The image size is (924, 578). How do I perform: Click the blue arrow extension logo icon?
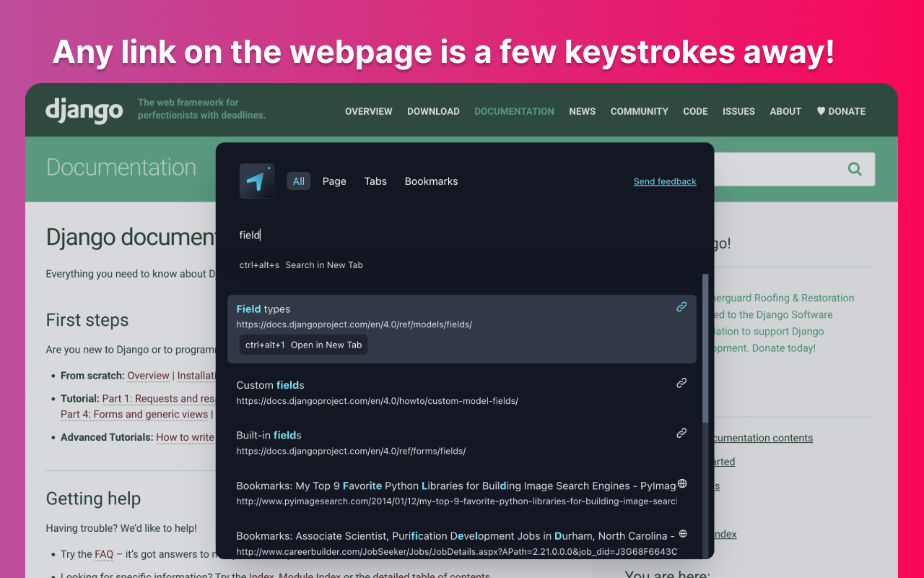tap(257, 181)
